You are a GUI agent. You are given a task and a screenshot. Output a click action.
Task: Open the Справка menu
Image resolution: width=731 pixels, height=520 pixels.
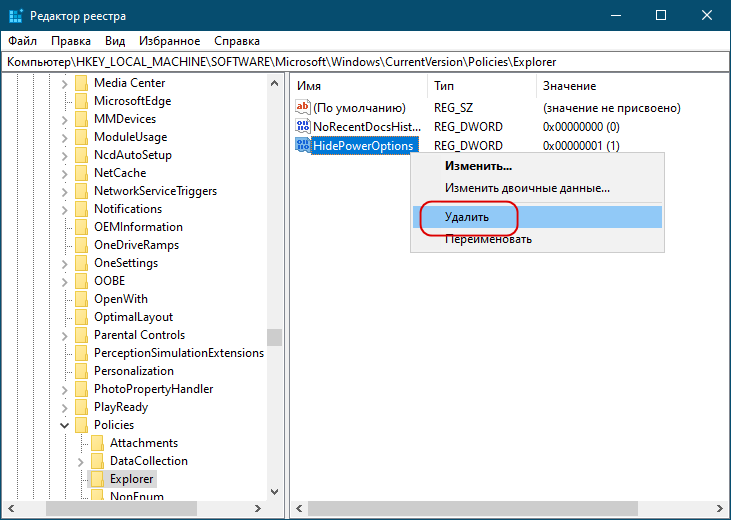(237, 41)
